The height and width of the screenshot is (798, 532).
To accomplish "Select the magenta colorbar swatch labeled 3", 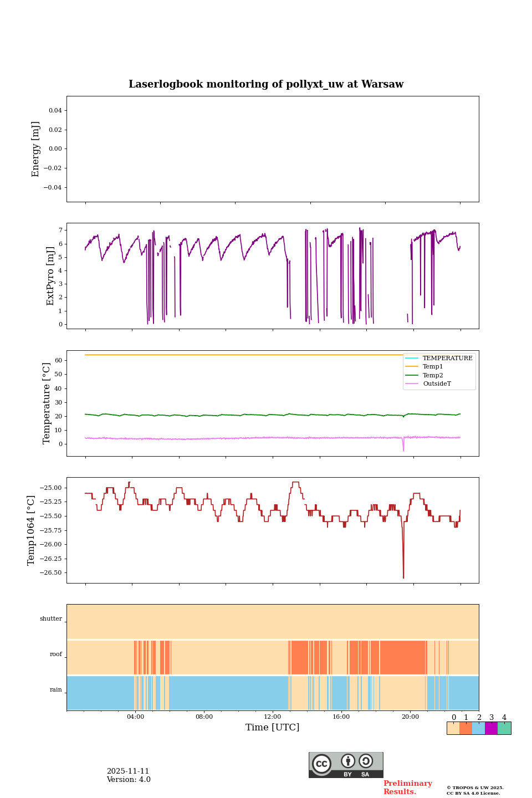I will [491, 728].
